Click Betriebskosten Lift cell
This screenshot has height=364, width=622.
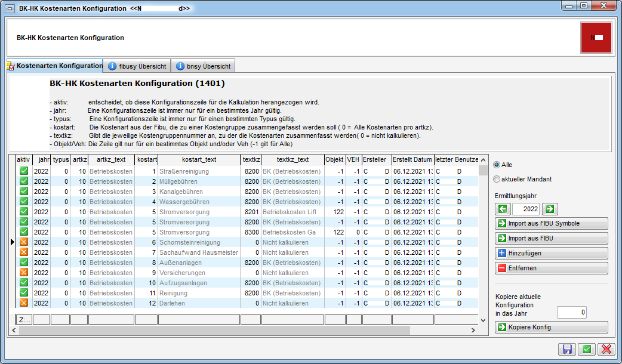click(x=292, y=212)
